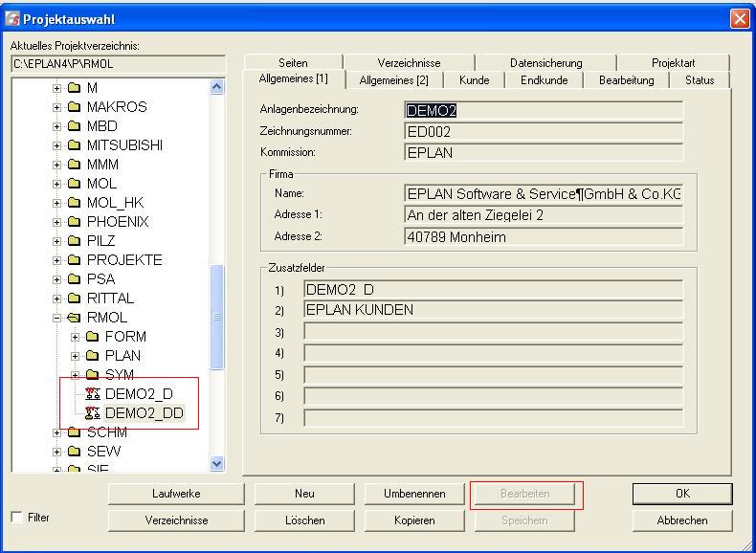Expand the PLAN subfolder node
Viewport: 756px width, 553px height.
click(76, 356)
